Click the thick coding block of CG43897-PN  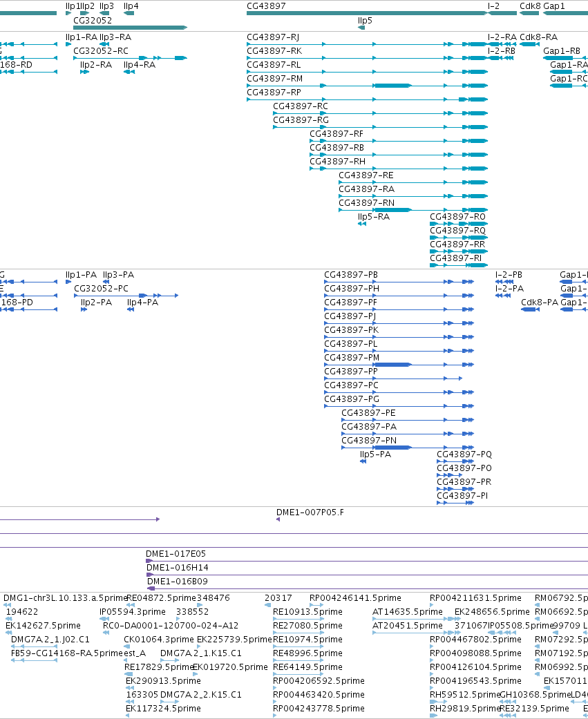coord(392,448)
